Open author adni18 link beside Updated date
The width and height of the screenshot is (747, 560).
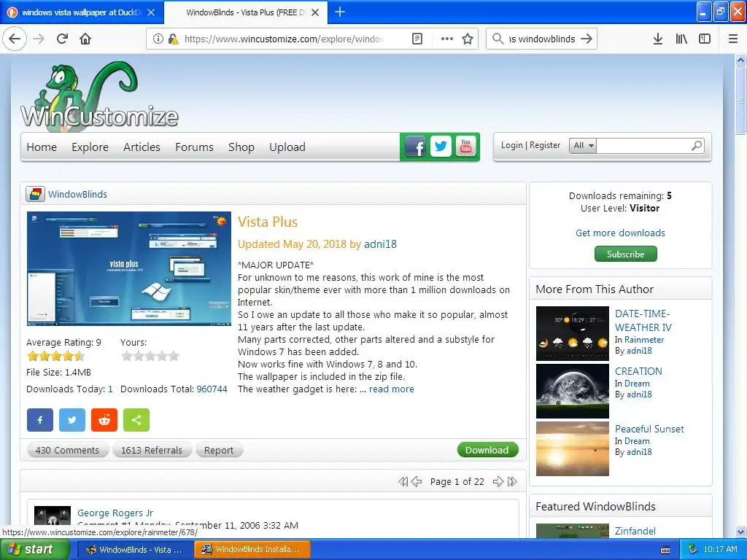pyautogui.click(x=380, y=244)
